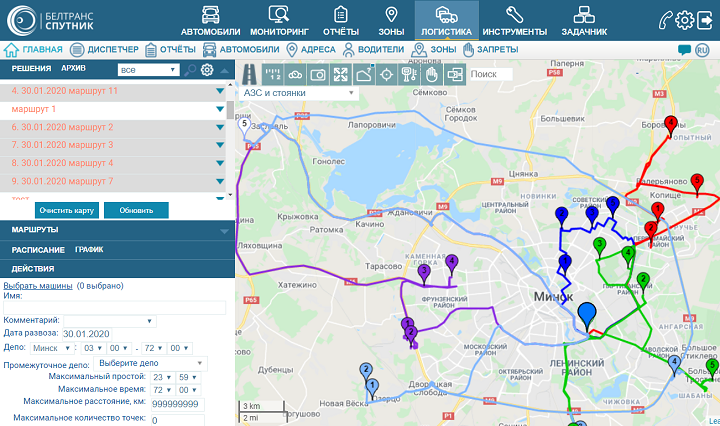Open the РАСПИСАНИЕ section header
Screen dimensions: 720x426
[38, 250]
